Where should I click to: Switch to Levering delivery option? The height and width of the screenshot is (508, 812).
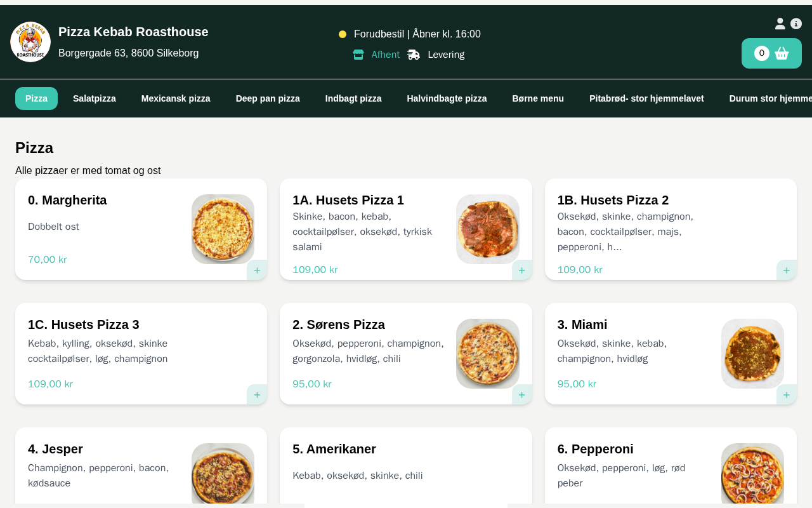(x=436, y=55)
